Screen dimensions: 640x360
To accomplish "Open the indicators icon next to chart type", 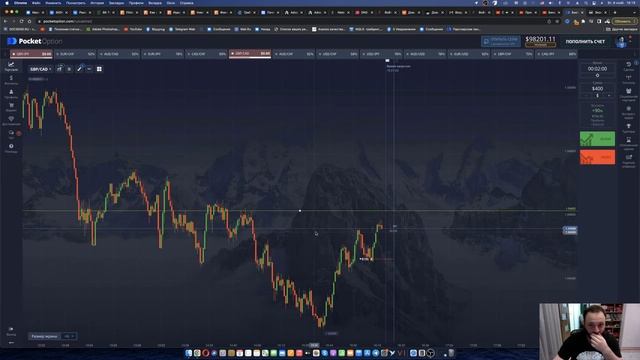I will (x=69, y=69).
